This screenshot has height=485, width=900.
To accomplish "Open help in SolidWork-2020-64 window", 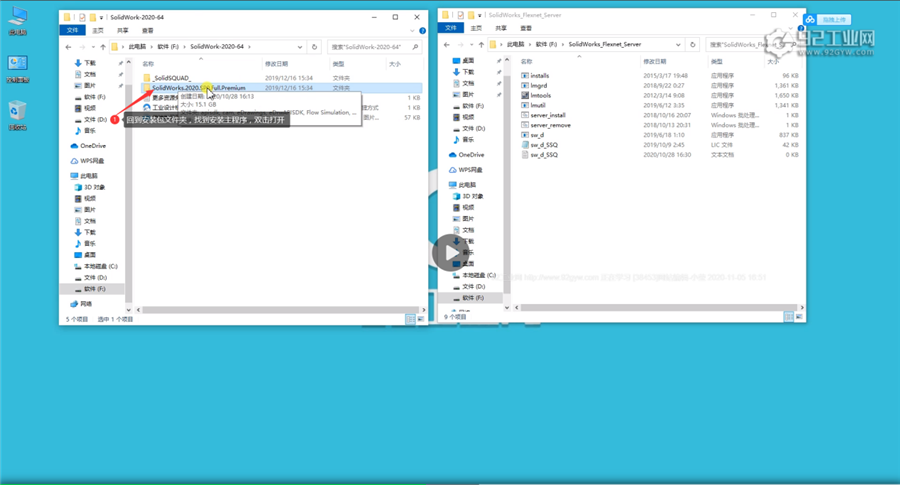I will [422, 31].
